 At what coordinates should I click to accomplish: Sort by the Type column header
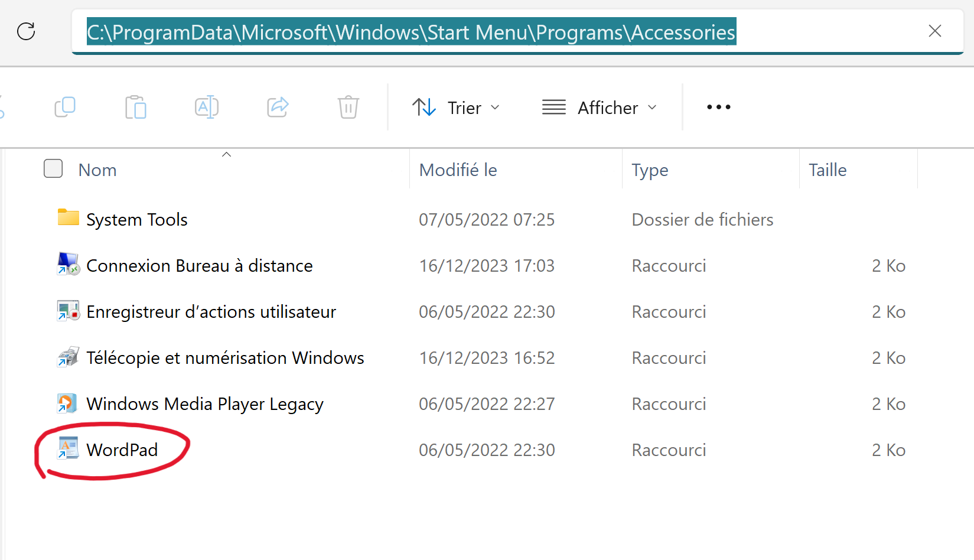650,171
